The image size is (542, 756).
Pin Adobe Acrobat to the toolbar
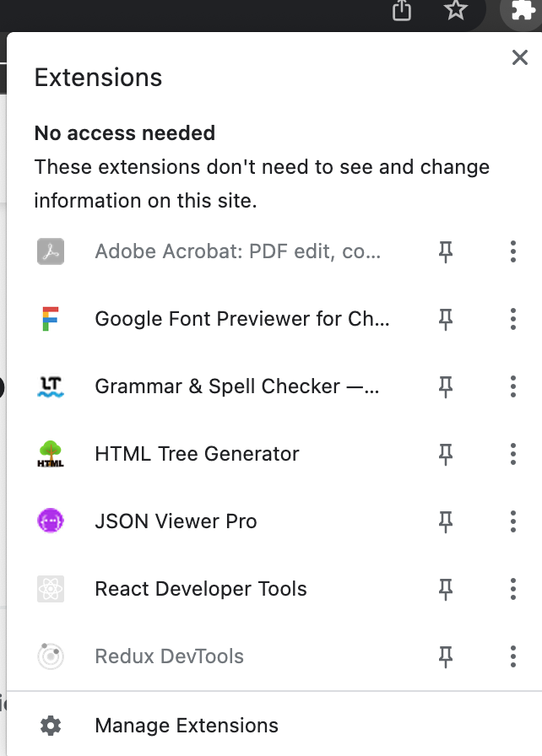(x=445, y=251)
